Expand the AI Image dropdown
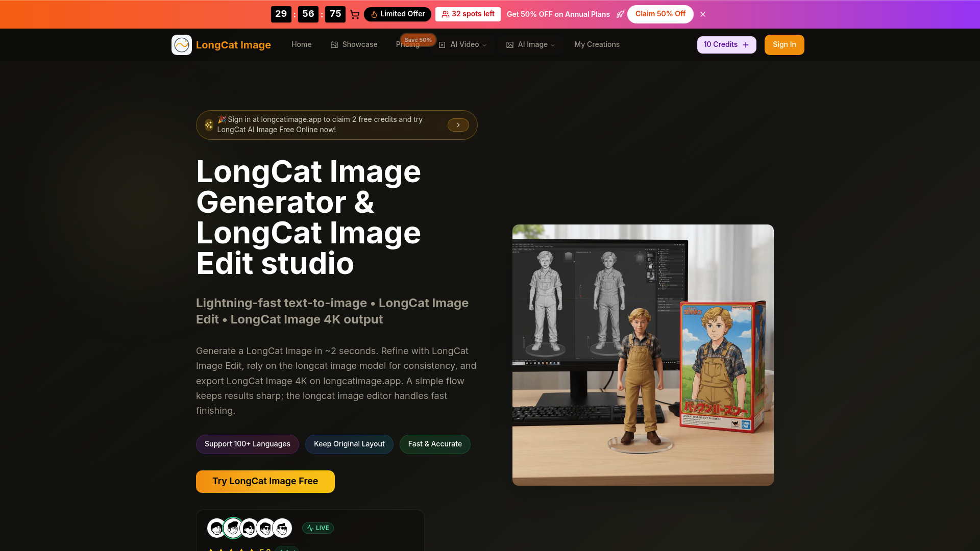 pos(552,45)
